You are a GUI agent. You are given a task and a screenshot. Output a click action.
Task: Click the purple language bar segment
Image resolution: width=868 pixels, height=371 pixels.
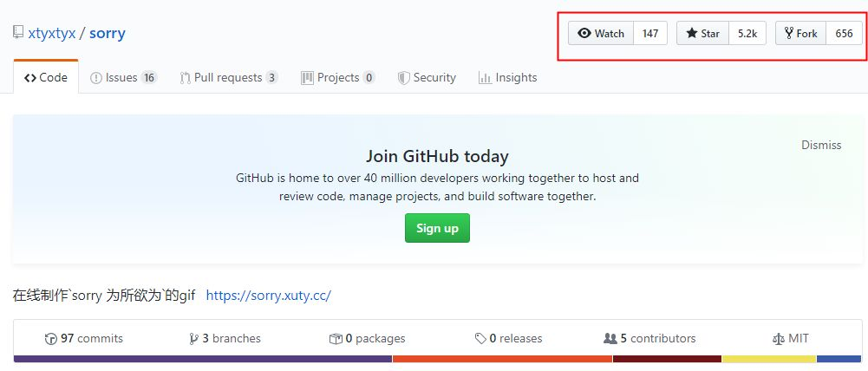[203, 359]
